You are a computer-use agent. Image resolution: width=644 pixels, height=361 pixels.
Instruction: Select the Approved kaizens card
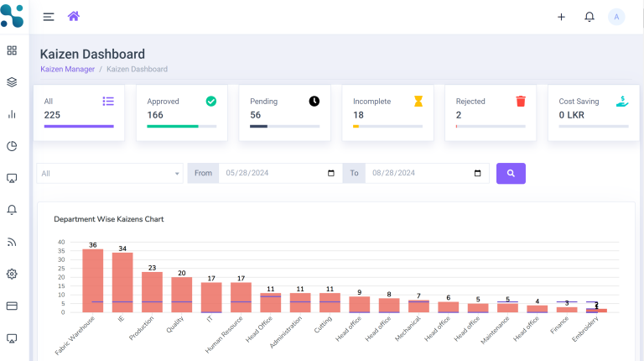coord(181,112)
